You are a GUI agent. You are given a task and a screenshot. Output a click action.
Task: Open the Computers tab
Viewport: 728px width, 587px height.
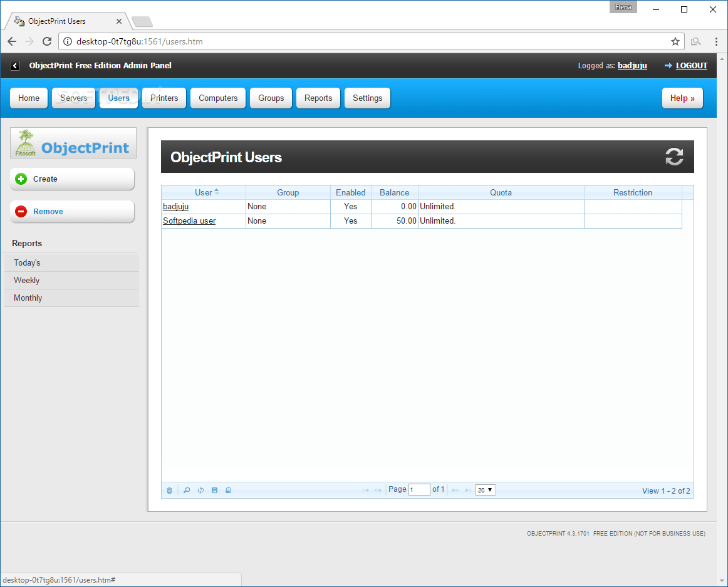[218, 98]
